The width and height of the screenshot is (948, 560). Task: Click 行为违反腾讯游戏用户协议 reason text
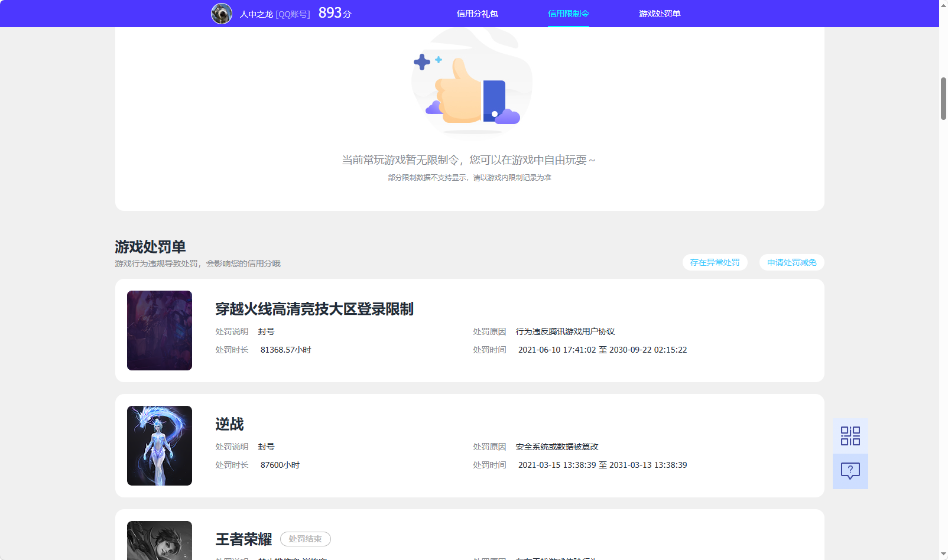566,331
